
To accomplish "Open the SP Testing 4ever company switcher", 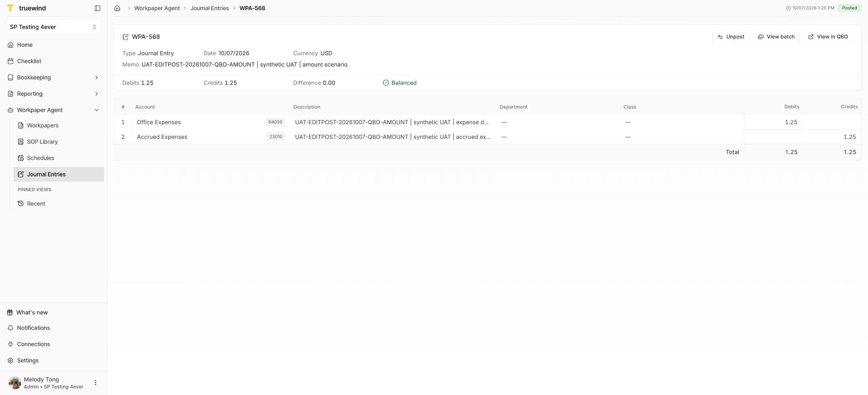I will pyautogui.click(x=53, y=27).
